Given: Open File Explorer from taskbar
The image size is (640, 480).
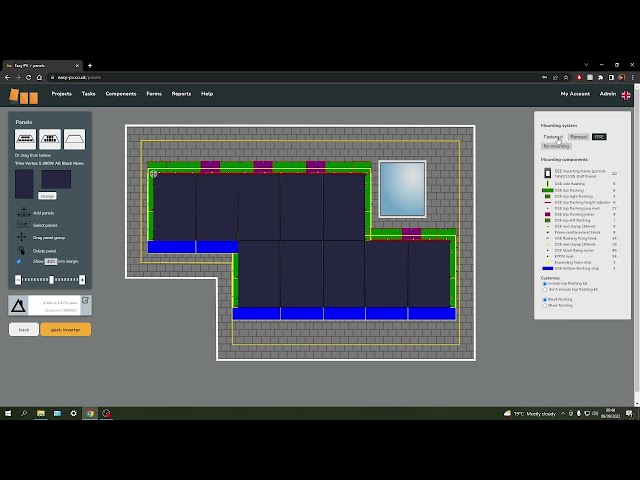Looking at the screenshot, I should pos(41,413).
